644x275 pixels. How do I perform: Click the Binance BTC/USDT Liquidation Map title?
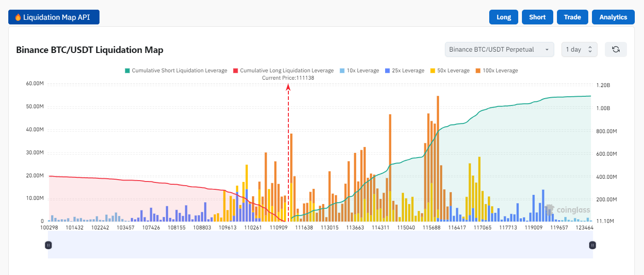90,50
